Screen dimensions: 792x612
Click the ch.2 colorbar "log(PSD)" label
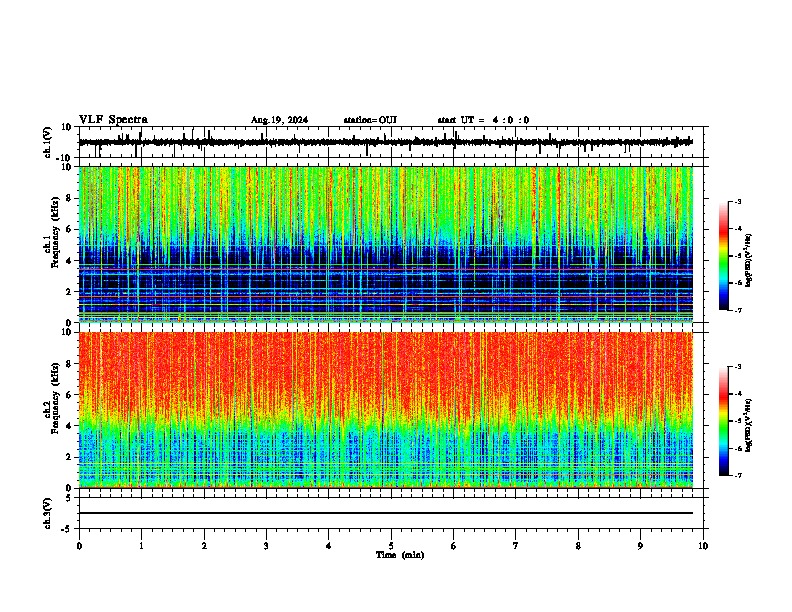pos(748,425)
